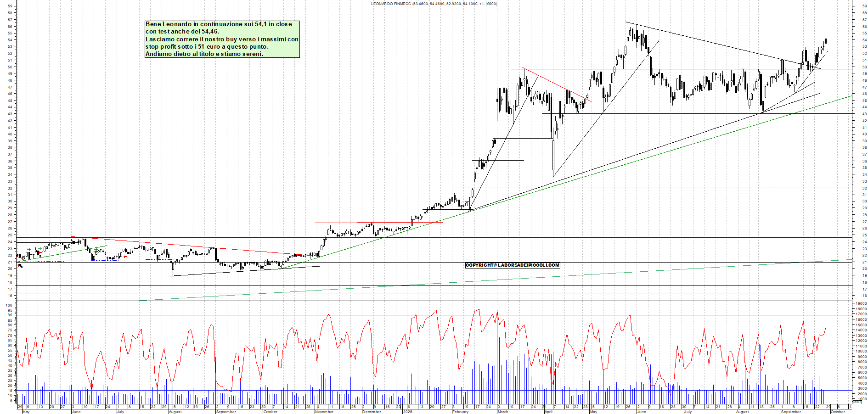
Task: Click the 90 level on the oscillator scale
Action: (10, 315)
